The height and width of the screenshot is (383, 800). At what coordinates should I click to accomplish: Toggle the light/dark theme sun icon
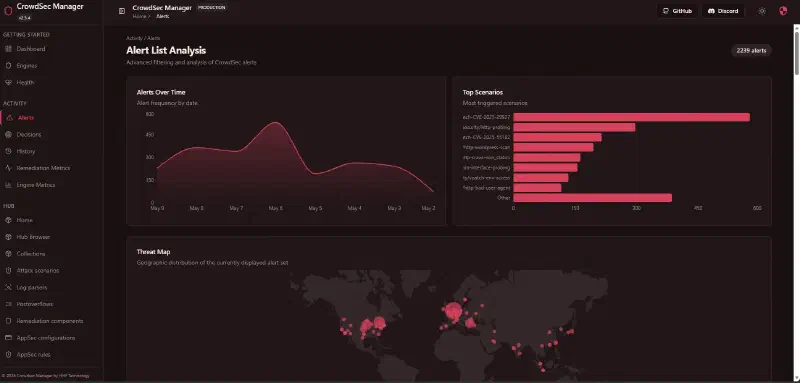coord(762,11)
